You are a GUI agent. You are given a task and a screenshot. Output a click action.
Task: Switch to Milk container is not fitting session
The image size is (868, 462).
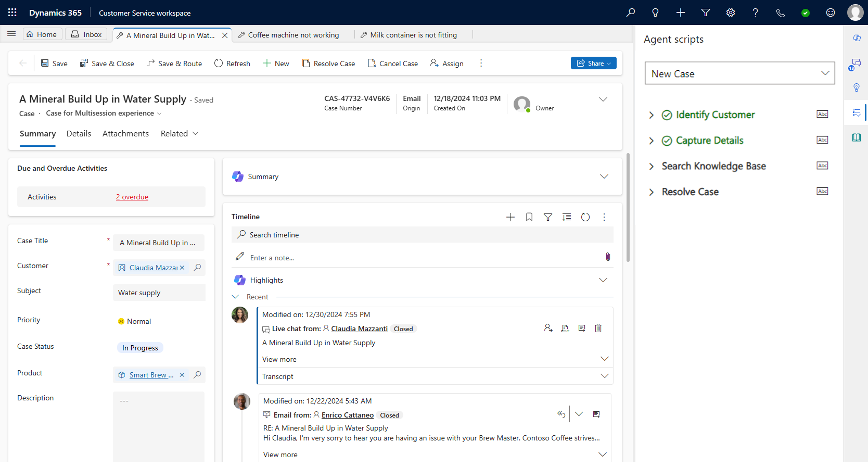tap(409, 35)
